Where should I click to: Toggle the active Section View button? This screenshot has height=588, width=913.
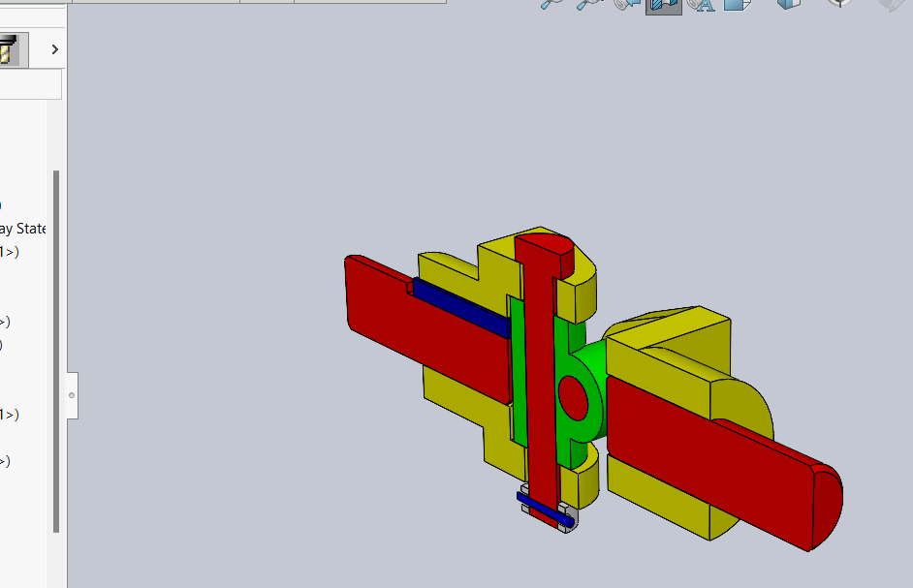664,5
